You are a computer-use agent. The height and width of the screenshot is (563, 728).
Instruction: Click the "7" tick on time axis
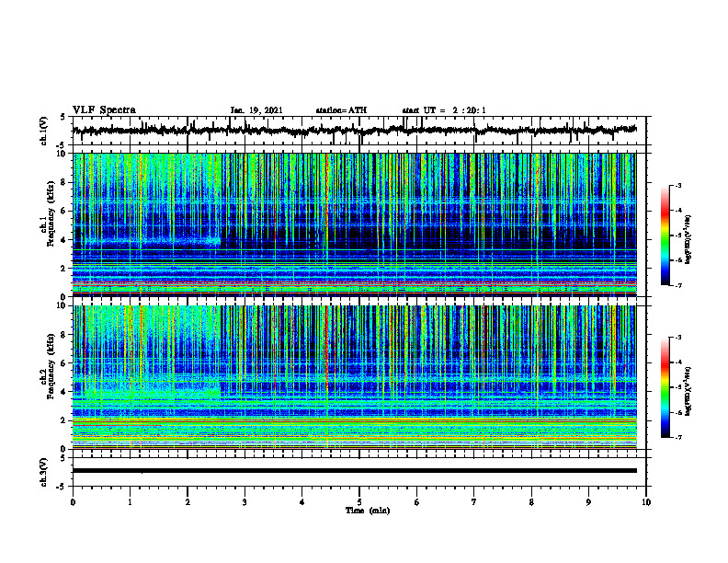474,502
